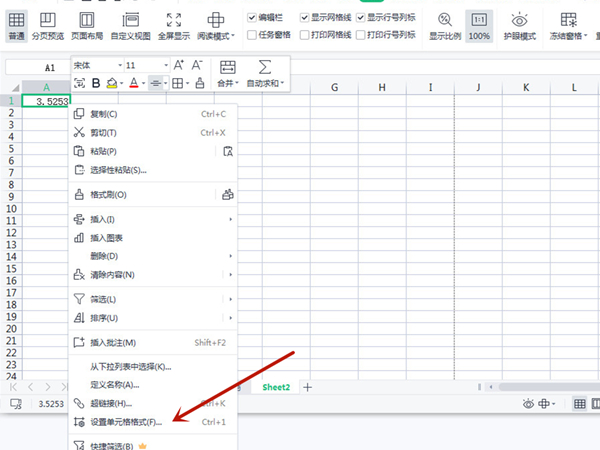Open Full Screen display (全屏显示)

coord(174,25)
